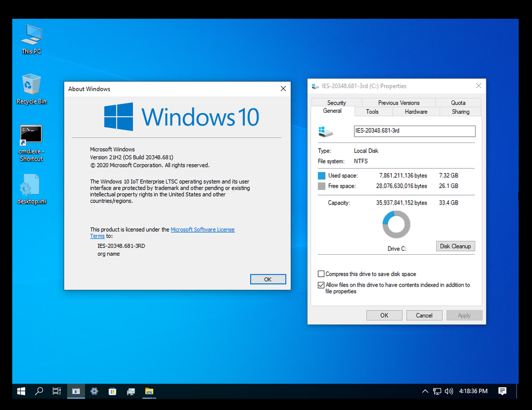Click the greyed-out Apply button
This screenshot has height=410, width=532.
(464, 315)
